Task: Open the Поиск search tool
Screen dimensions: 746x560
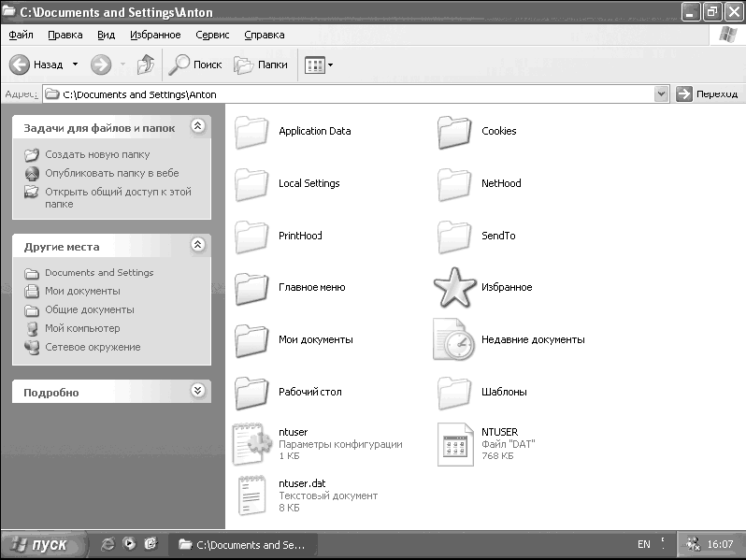Action: (195, 65)
